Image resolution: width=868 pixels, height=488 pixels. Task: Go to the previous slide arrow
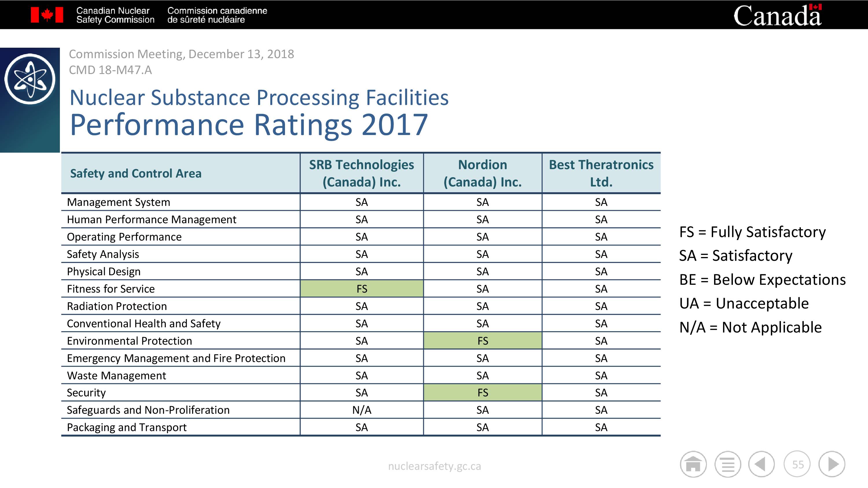pyautogui.click(x=762, y=464)
